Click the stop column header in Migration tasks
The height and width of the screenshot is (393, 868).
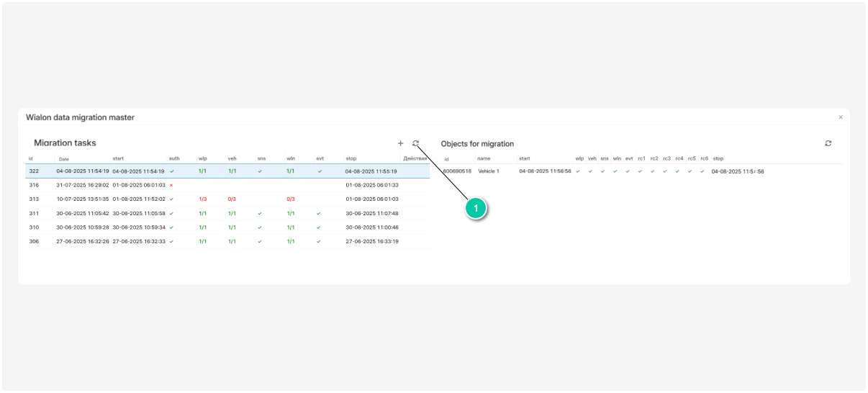coord(351,158)
